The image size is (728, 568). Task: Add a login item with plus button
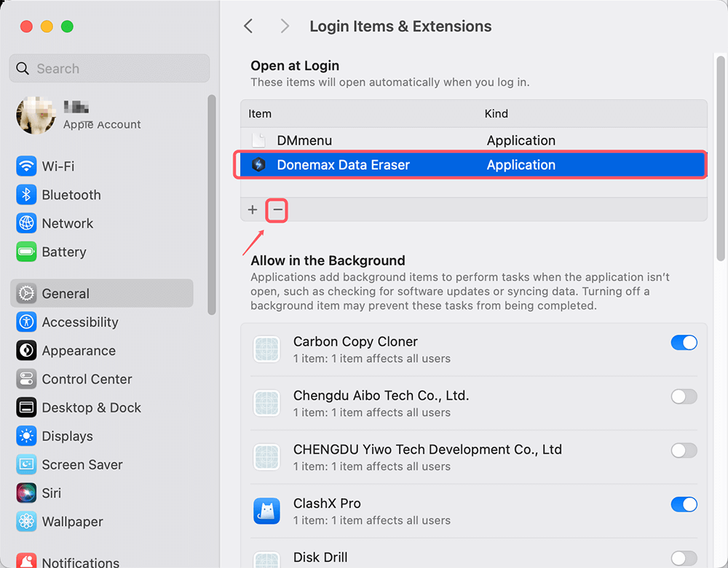coord(253,210)
